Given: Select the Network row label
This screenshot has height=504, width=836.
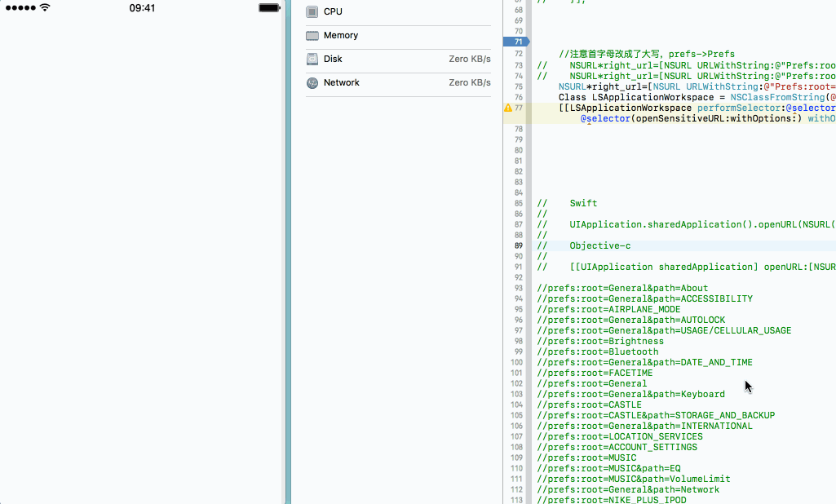Looking at the screenshot, I should pyautogui.click(x=341, y=82).
